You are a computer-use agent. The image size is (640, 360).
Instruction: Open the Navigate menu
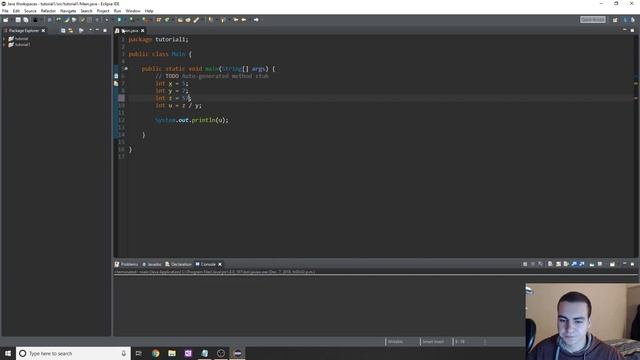click(68, 11)
